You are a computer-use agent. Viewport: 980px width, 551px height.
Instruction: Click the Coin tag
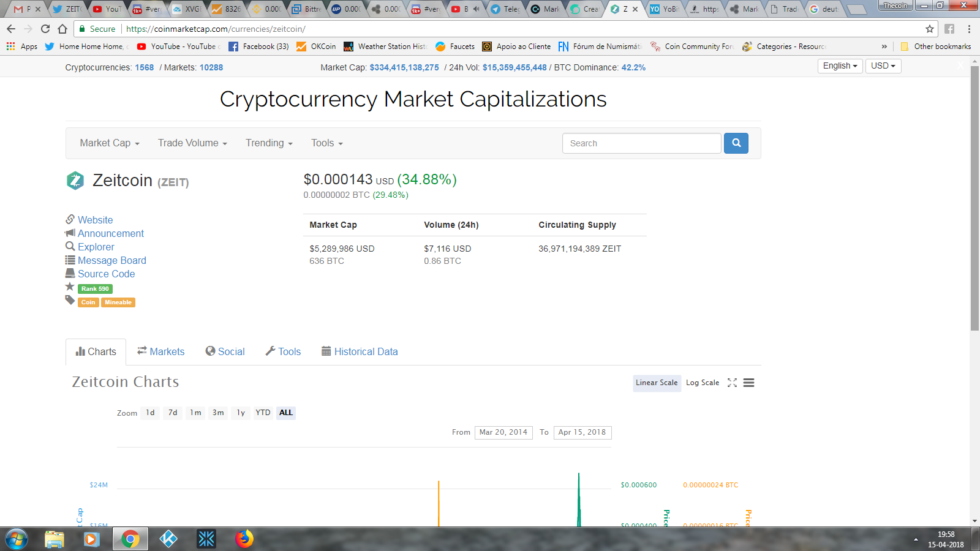[x=88, y=302]
